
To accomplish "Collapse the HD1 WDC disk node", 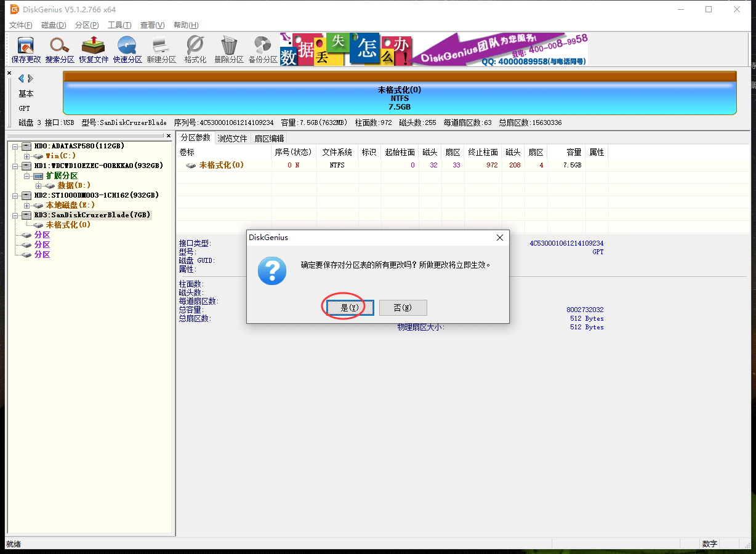I will (x=15, y=166).
